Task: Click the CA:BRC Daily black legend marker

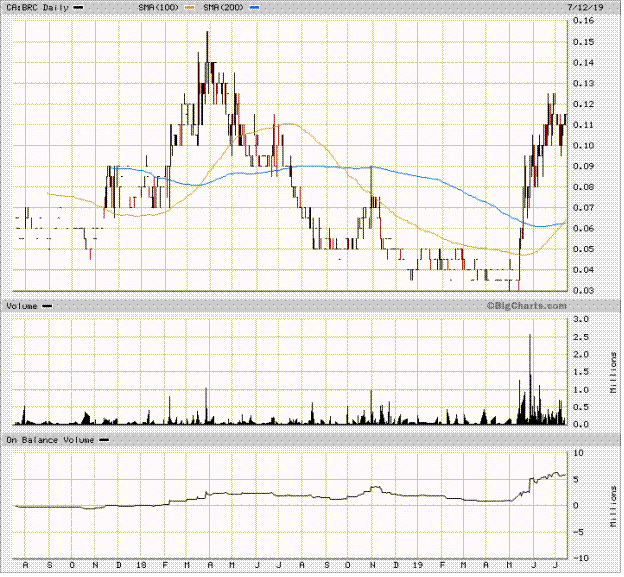Action: pos(79,7)
